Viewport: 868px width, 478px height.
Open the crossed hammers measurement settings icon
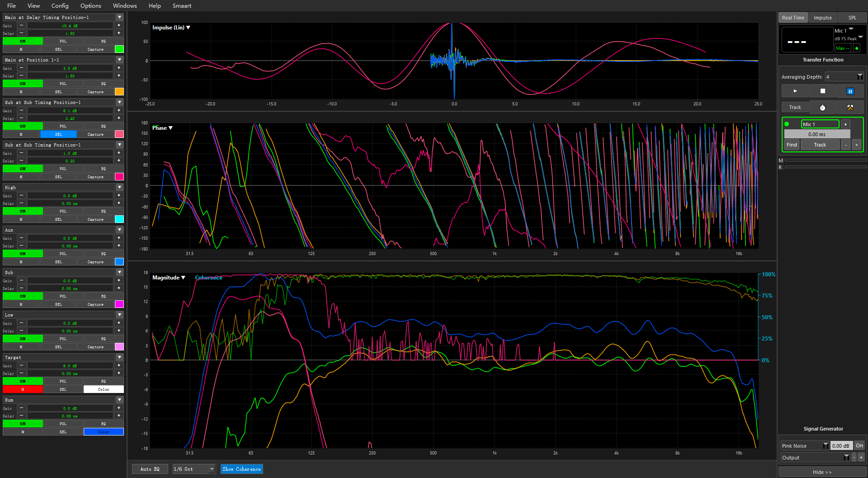click(850, 107)
